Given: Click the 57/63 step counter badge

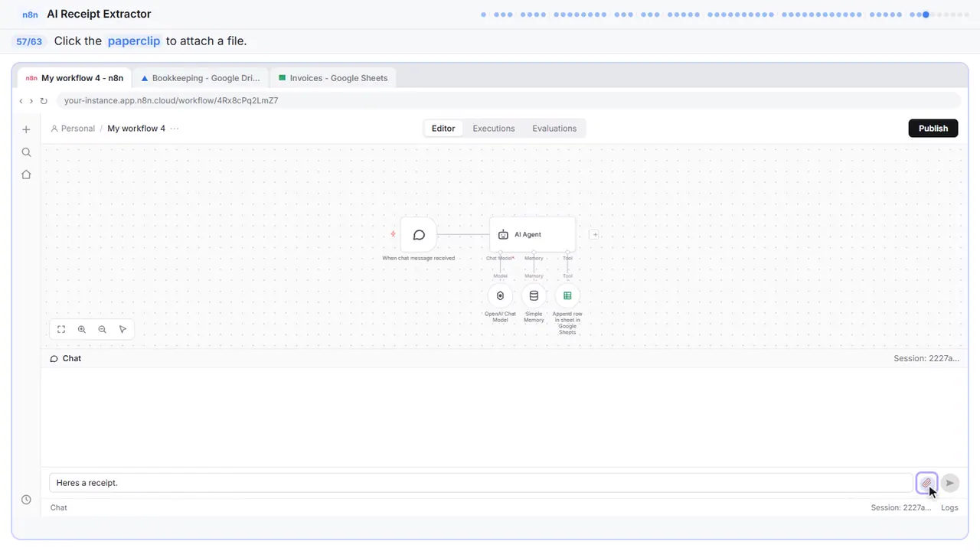Looking at the screenshot, I should [29, 41].
